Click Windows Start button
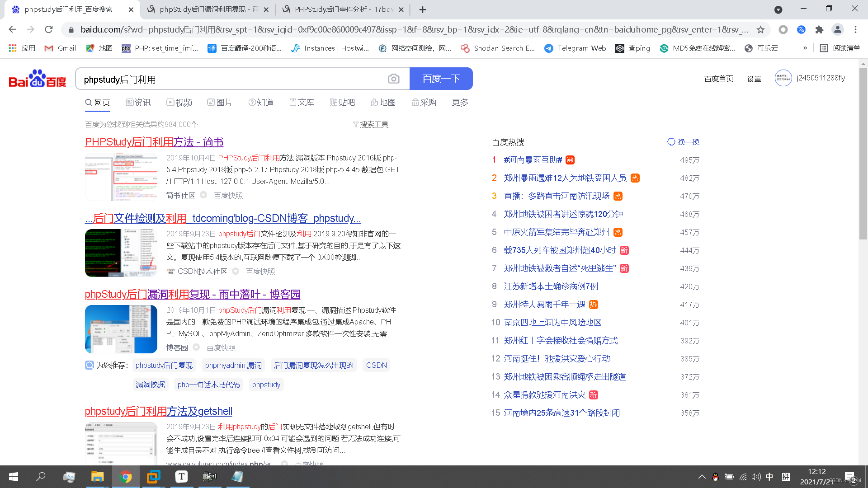 14,477
